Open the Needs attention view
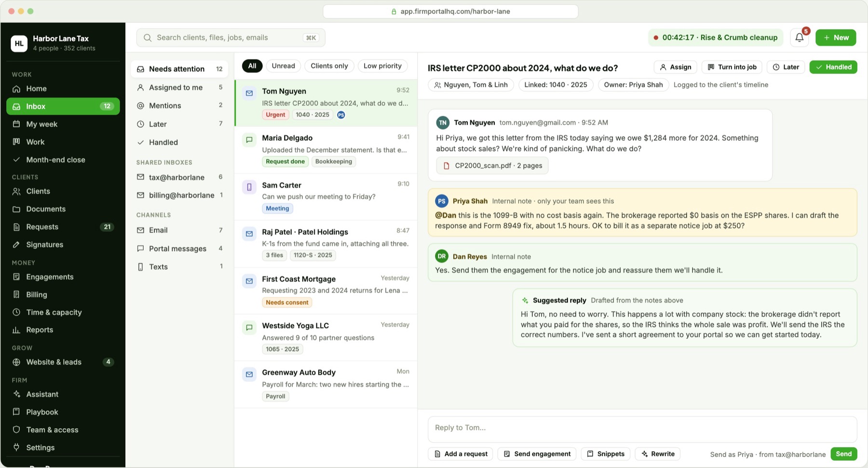Screen dimensions: 868x468 (179, 69)
